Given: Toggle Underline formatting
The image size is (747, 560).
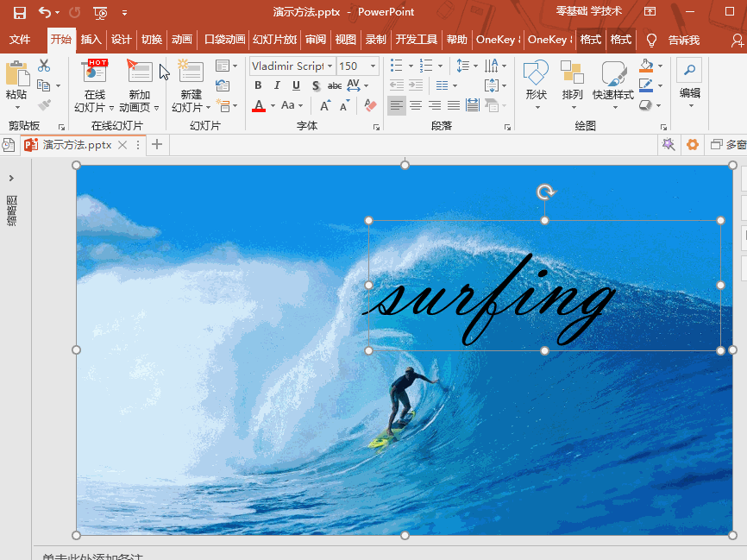Looking at the screenshot, I should [296, 85].
